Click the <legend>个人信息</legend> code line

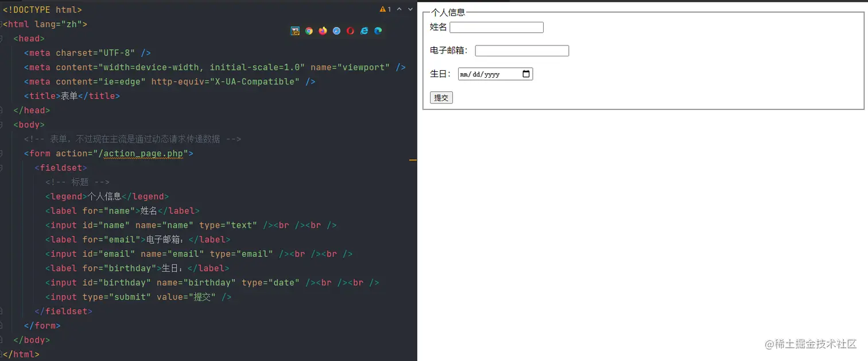coord(107,197)
